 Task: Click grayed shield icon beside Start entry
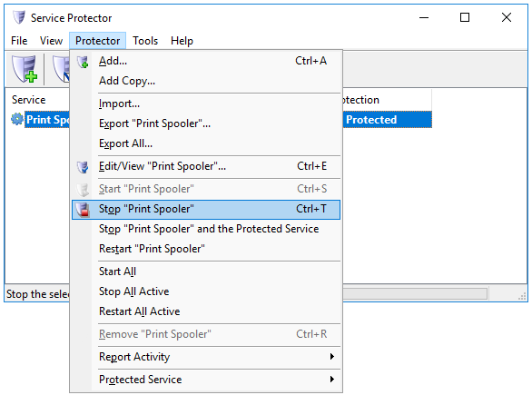pyautogui.click(x=83, y=190)
